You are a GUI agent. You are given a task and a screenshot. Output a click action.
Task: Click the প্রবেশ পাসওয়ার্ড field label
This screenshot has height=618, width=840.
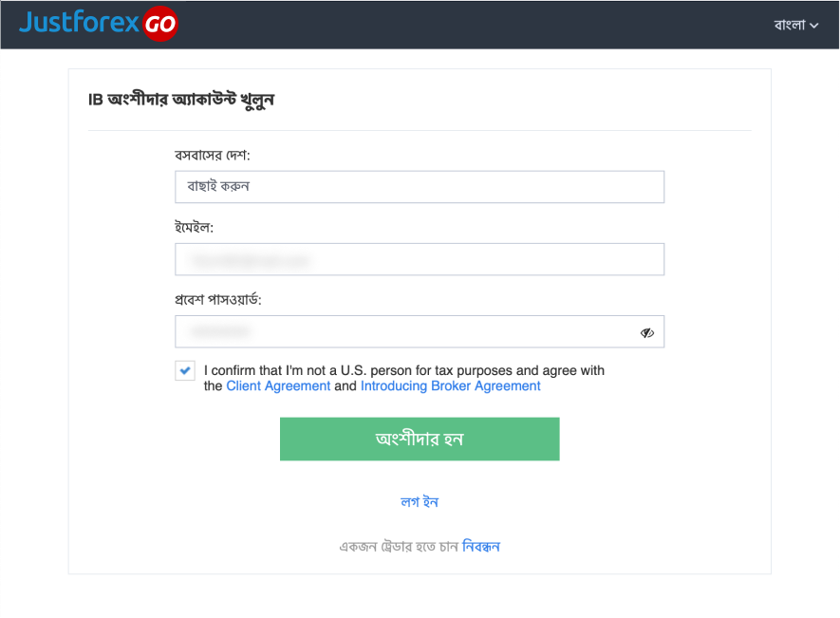(218, 300)
